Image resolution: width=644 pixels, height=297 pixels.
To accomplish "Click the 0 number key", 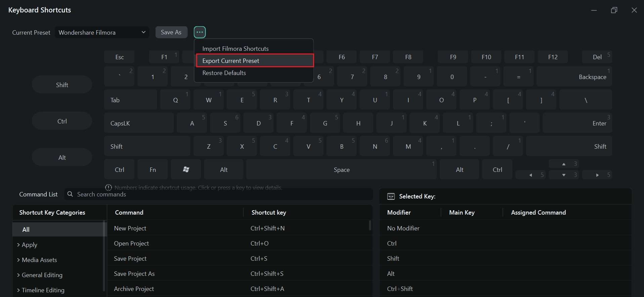I will (x=452, y=77).
